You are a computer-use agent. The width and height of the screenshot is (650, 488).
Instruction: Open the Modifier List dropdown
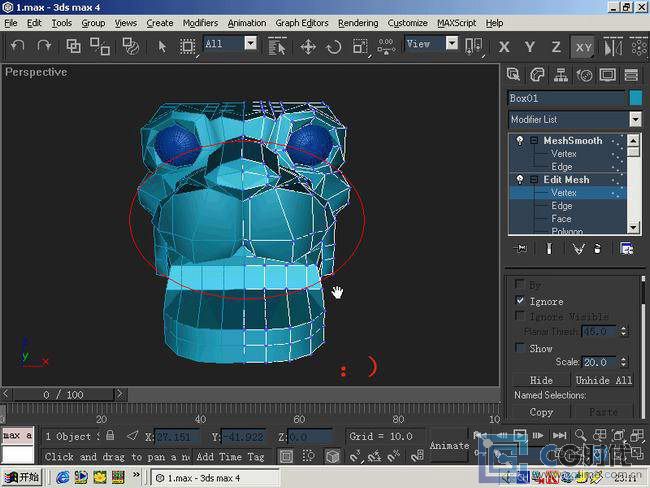(x=635, y=119)
